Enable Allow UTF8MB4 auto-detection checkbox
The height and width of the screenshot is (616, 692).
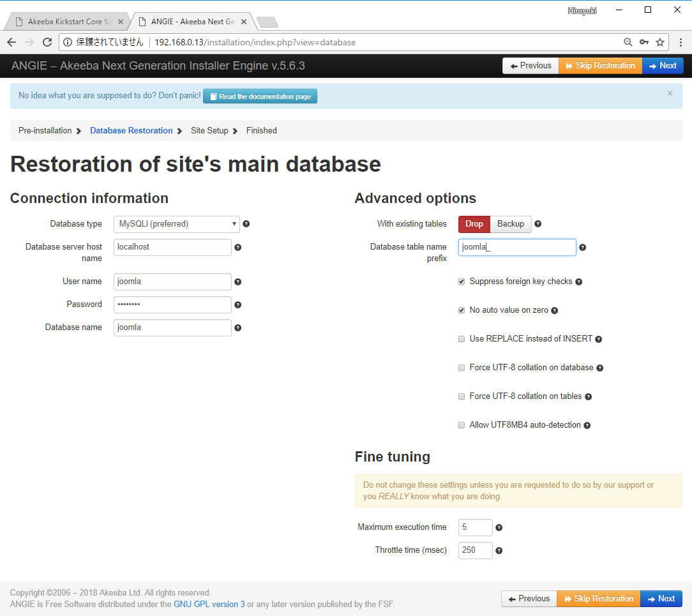(x=462, y=425)
